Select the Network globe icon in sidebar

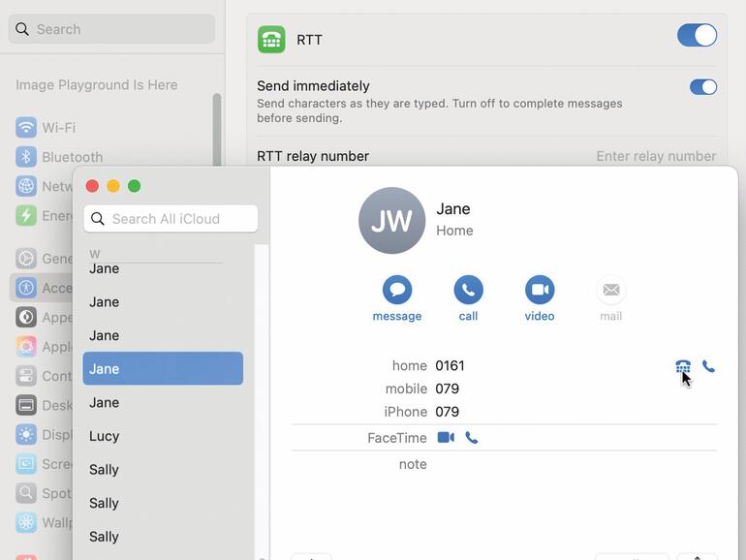(26, 186)
